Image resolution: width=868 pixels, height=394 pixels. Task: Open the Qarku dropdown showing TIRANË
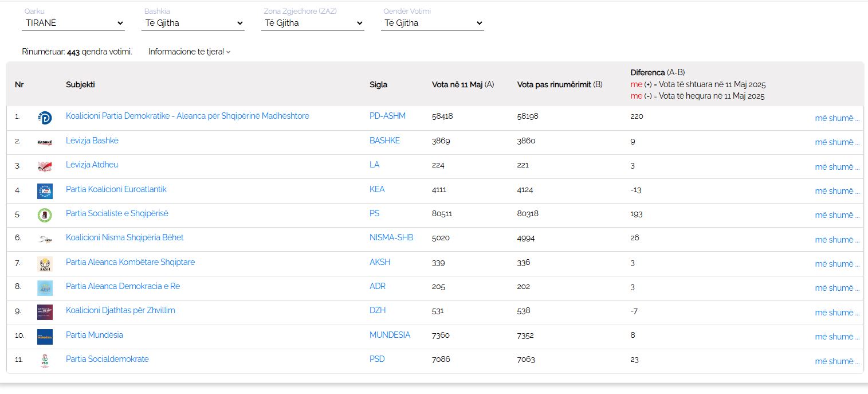[x=74, y=23]
